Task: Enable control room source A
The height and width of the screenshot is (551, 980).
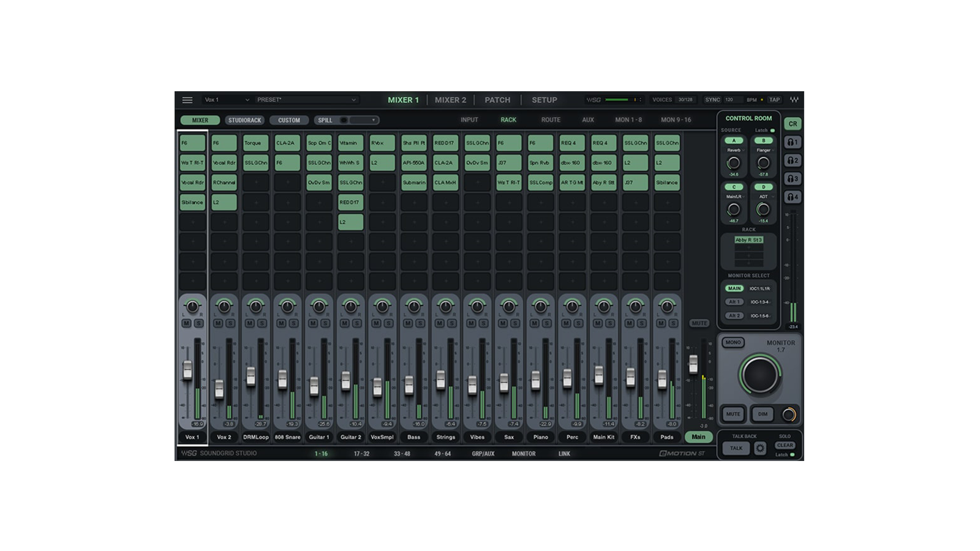Action: point(734,141)
